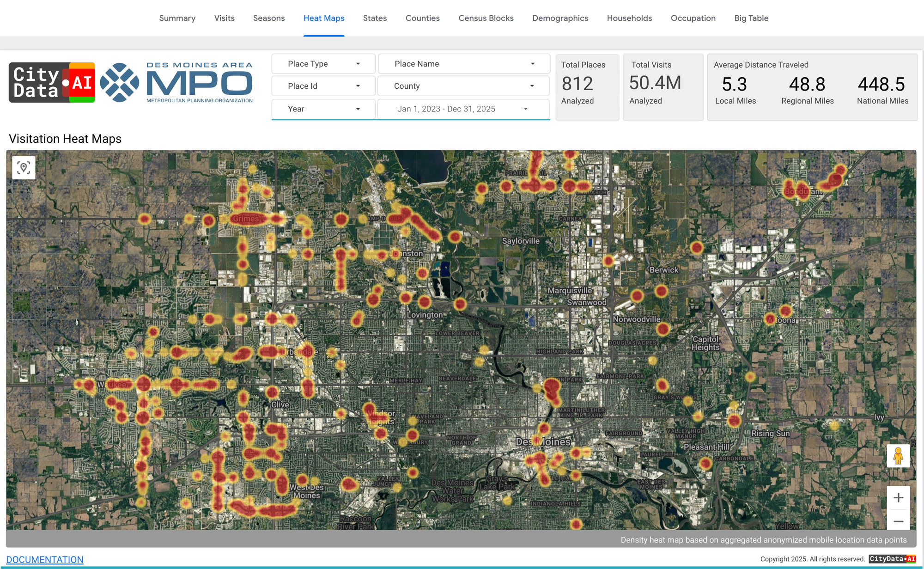Open the DOCUMENTATION link
The width and height of the screenshot is (924, 569).
(45, 559)
